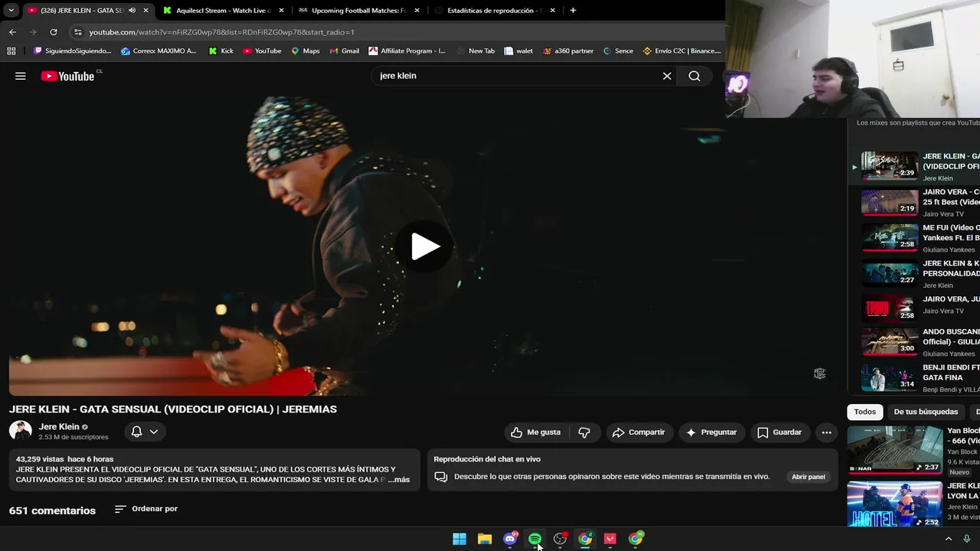View site information icon in address bar
Viewport: 980px width, 551px height.
click(77, 32)
